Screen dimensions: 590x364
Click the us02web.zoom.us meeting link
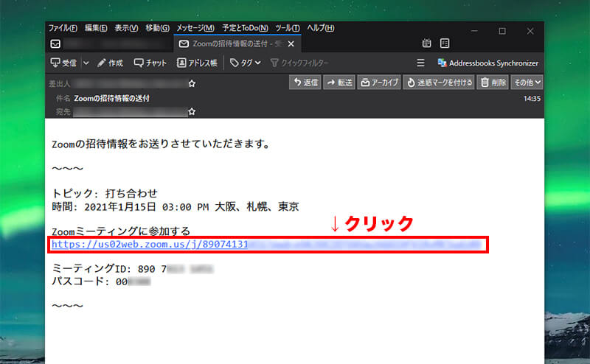(x=147, y=244)
